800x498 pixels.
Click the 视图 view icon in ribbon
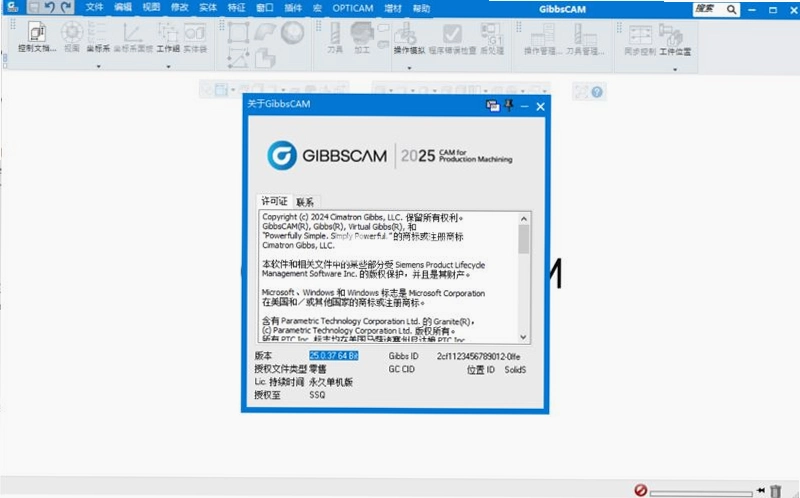(72, 37)
